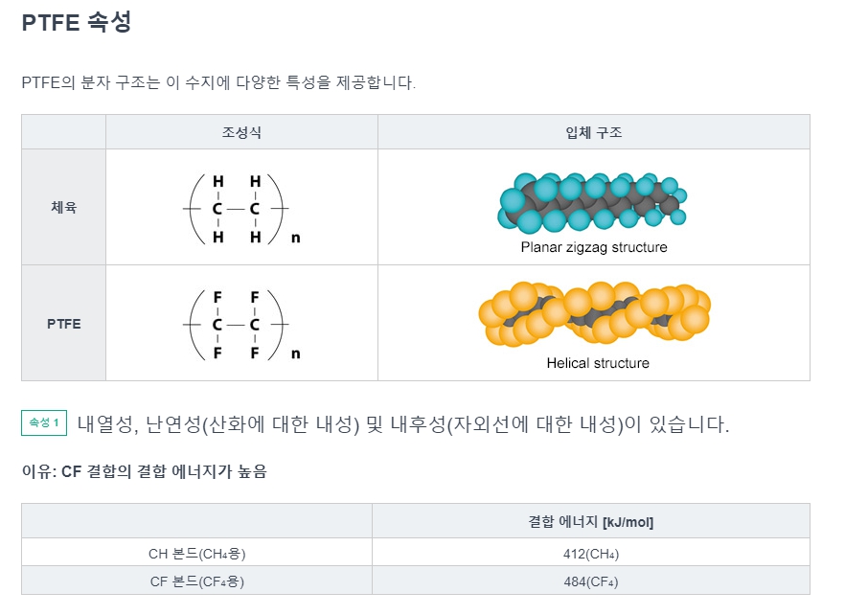Click the "체육" row header cell
The width and height of the screenshot is (868, 615).
click(64, 207)
